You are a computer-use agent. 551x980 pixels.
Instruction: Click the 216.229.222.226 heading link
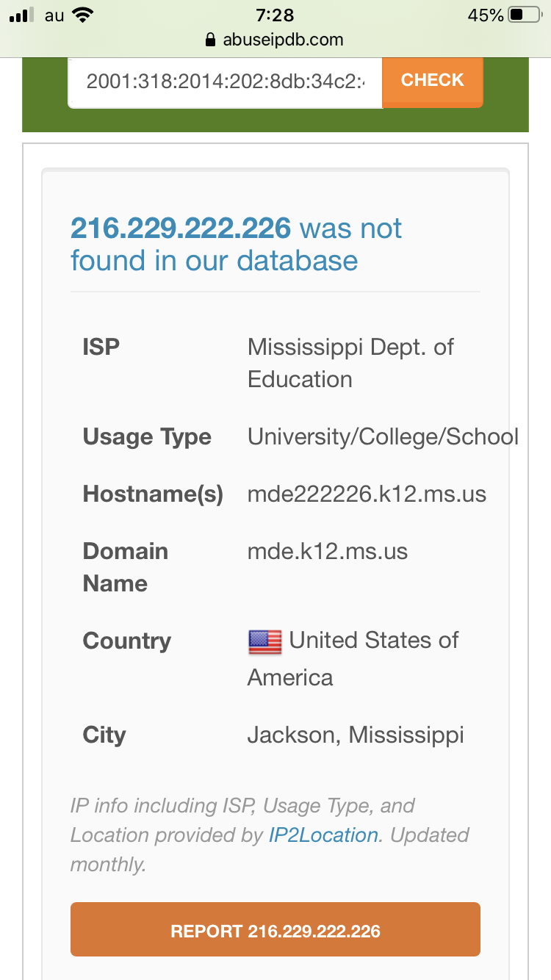point(181,228)
